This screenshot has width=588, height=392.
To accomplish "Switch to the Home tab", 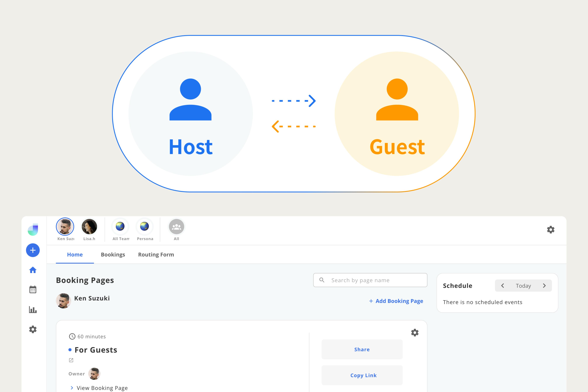I will pyautogui.click(x=75, y=254).
